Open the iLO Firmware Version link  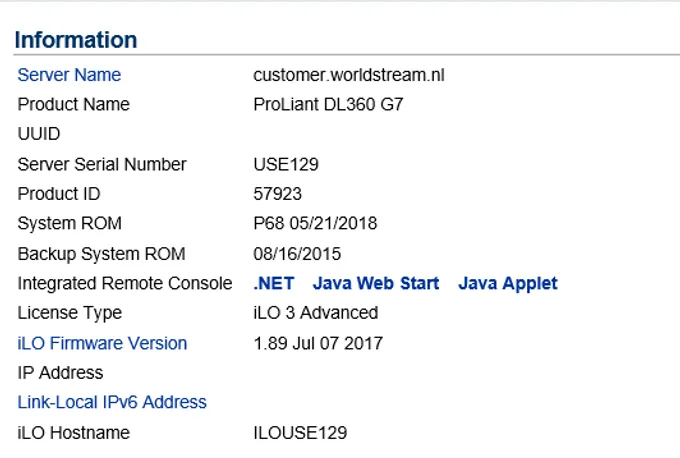tap(102, 343)
